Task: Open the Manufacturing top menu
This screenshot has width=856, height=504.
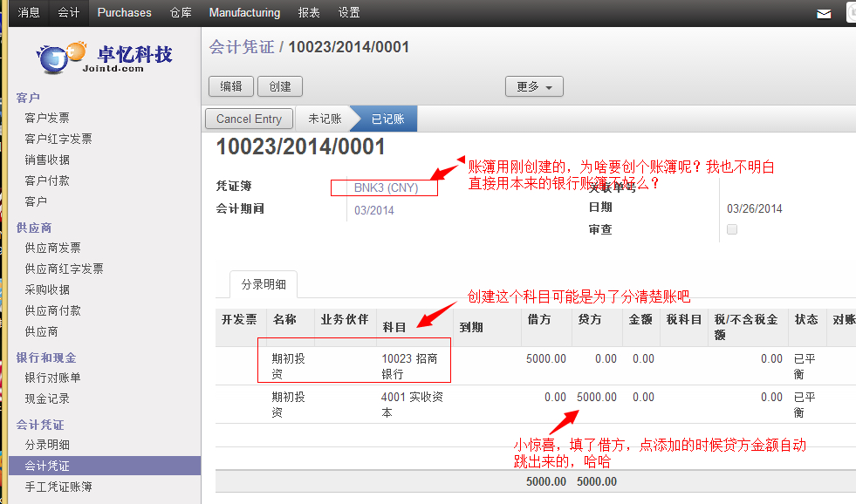Action: click(x=244, y=12)
